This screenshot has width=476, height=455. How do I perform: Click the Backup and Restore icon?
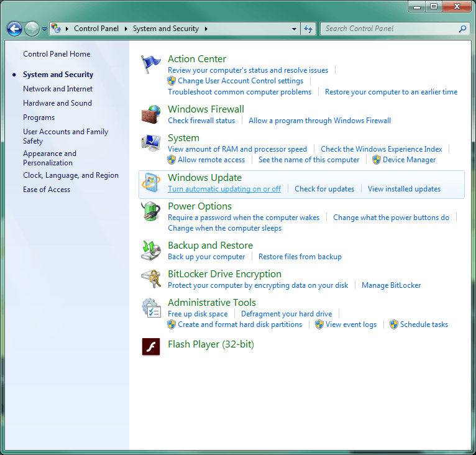click(151, 250)
